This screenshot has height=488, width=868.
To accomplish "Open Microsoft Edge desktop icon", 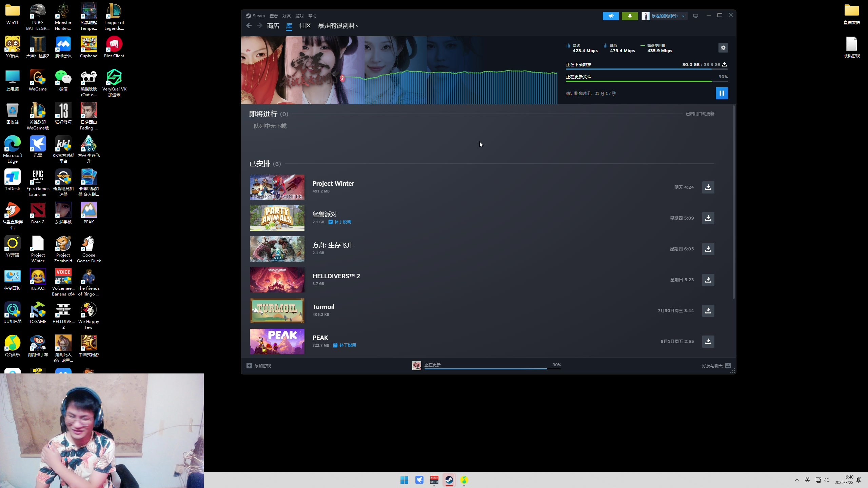I will [13, 150].
